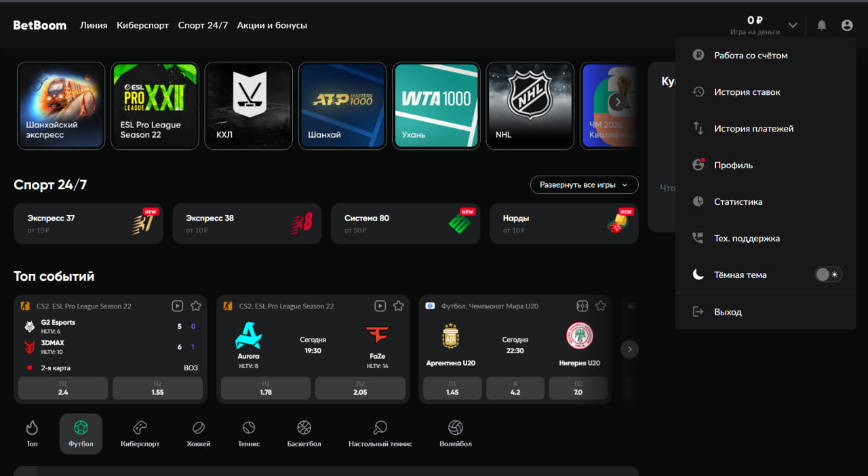Open Шанхайский экспресс banner
The width and height of the screenshot is (868, 476).
(61, 106)
